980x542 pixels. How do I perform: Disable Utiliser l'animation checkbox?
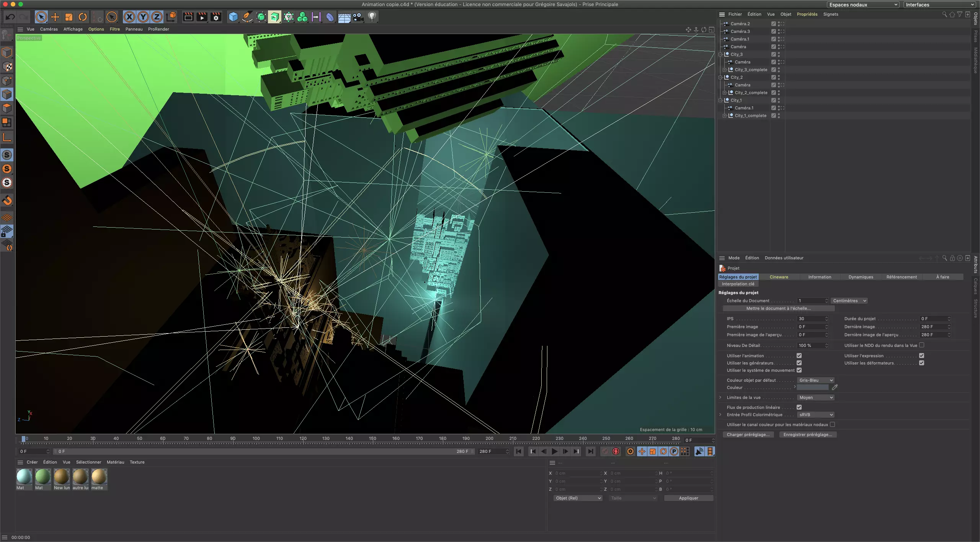point(799,356)
